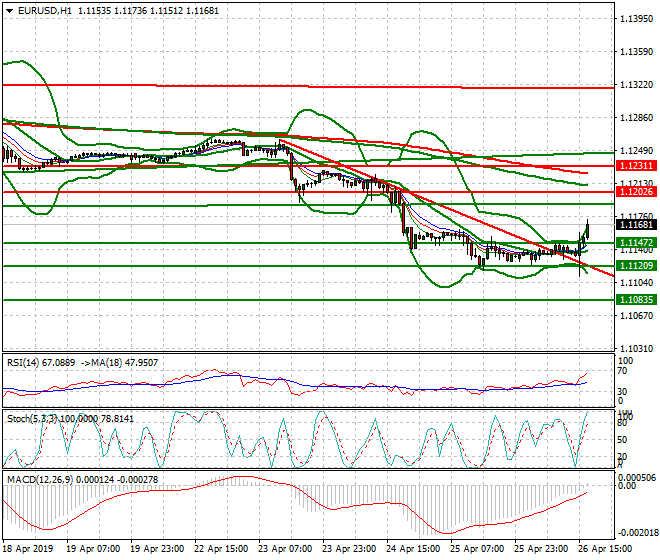The image size is (660, 560).
Task: Click the green 1.11472 price level tag
Action: click(x=636, y=243)
